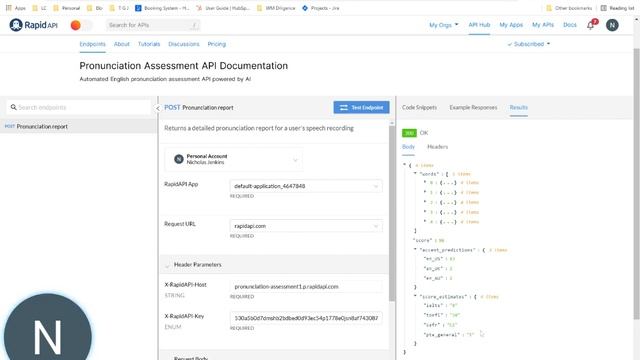Image resolution: width=640 pixels, height=360 pixels.
Task: Go to API Hub
Action: point(479,25)
